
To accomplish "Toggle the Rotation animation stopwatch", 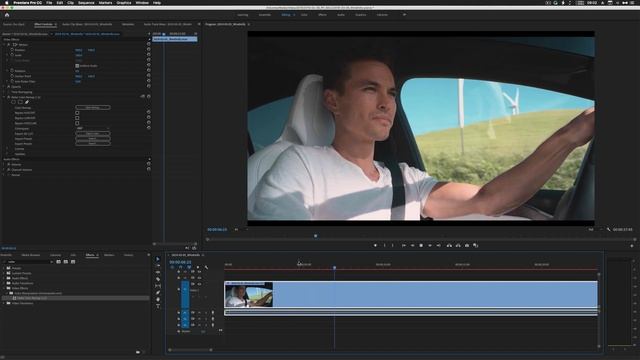I will (x=12, y=71).
